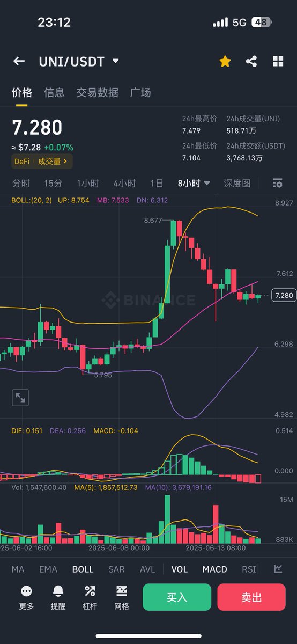The width and height of the screenshot is (297, 644).
Task: Toggle the MA indicator
Action: pos(18,569)
